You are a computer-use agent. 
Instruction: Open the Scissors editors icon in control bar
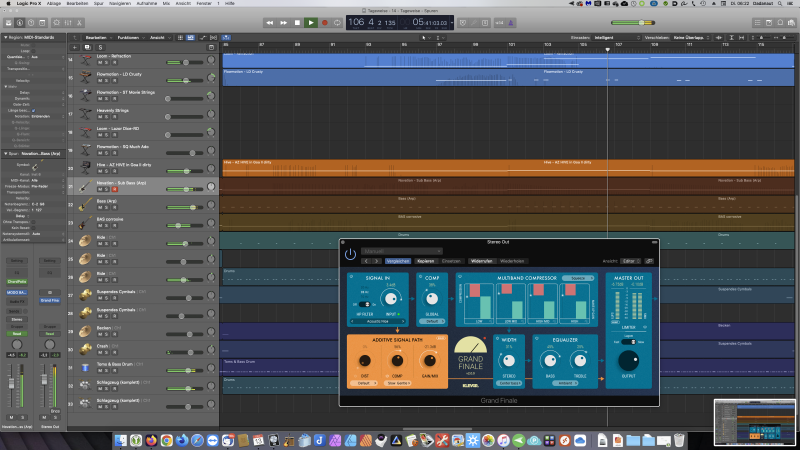pos(79,22)
